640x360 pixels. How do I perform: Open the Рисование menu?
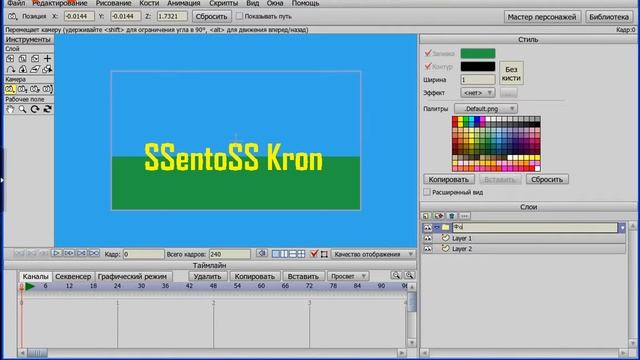[113, 3]
